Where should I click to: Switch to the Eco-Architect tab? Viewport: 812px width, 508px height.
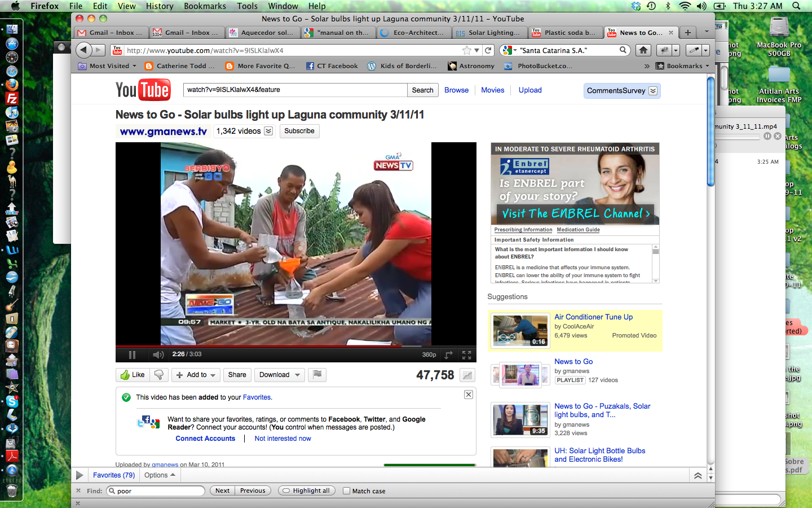pos(413,33)
